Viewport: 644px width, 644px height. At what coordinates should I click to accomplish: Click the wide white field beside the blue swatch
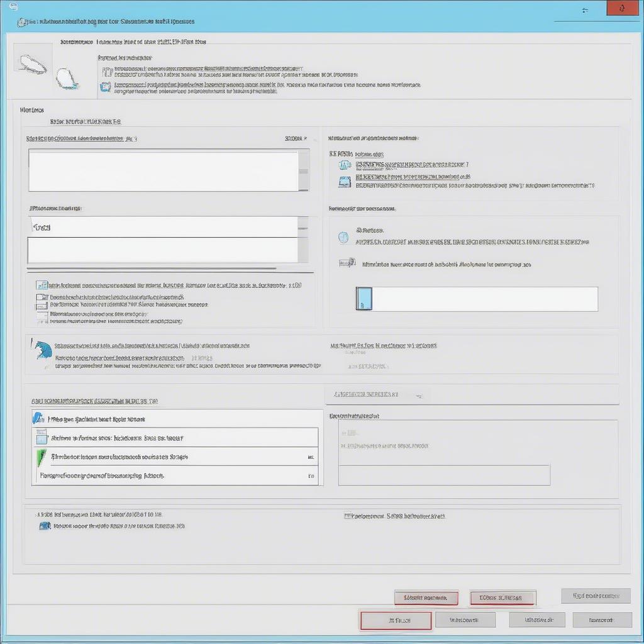[485, 299]
